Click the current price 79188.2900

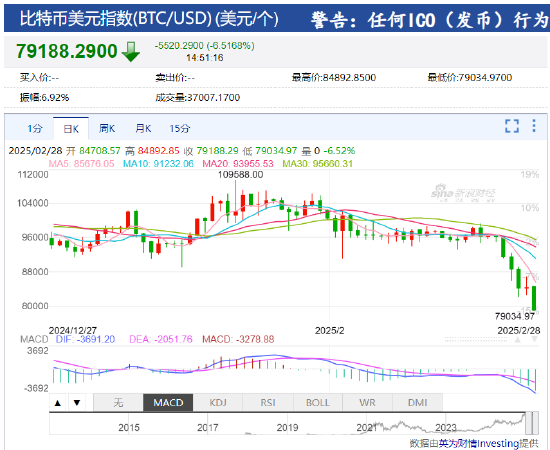pos(67,51)
